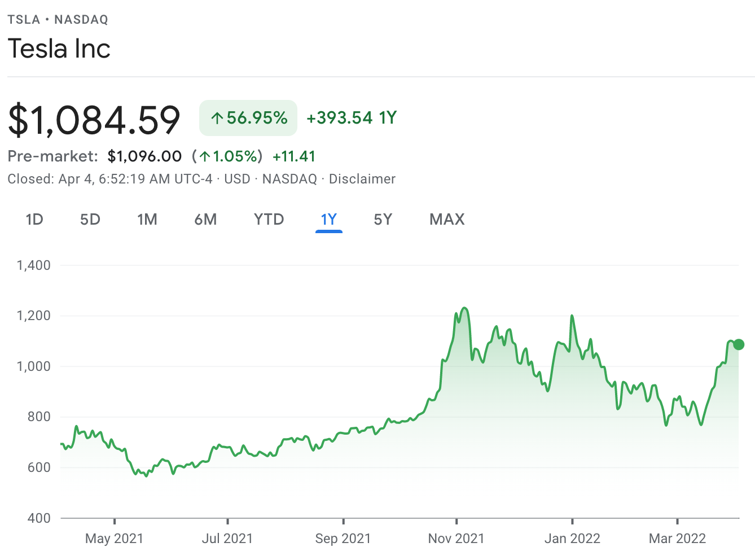The width and height of the screenshot is (755, 560).
Task: Click the Pre-market: label
Action: point(52,156)
